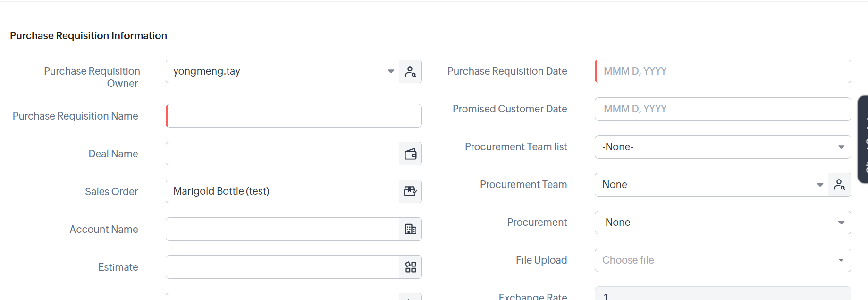Screen dimensions: 868x300
Task: Click the Procurement Team user lookup icon
Action: click(839, 185)
